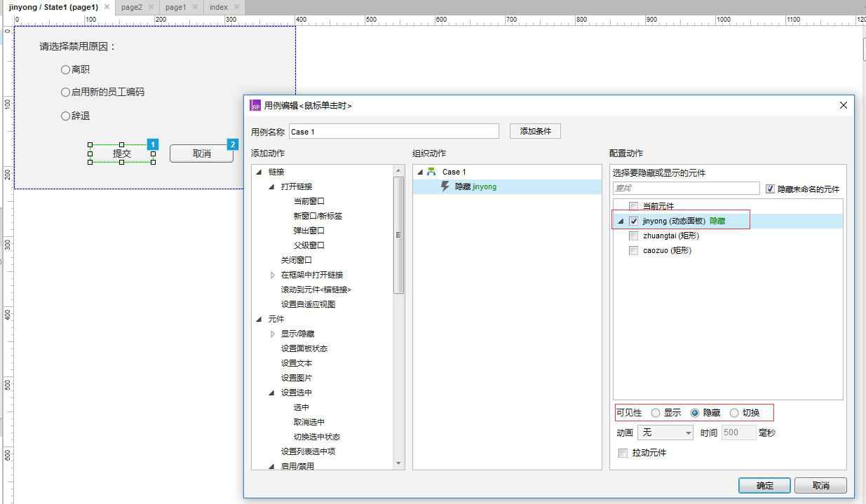Screen dimensions: 866x504
Task: Switch to the page1 tab
Action: (175, 7)
